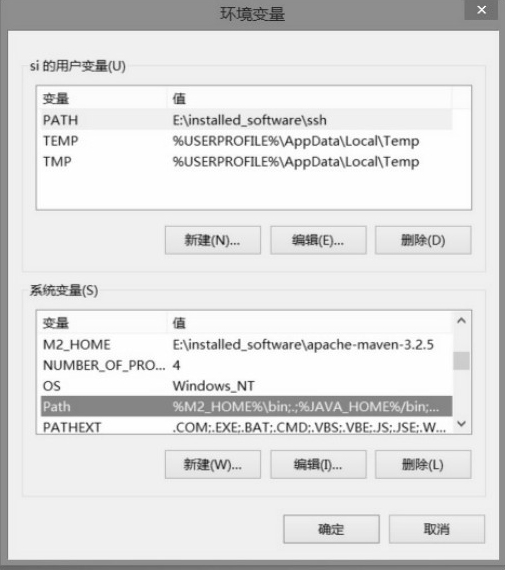Click 编辑(I)... button for system variables
The image size is (505, 570).
click(318, 465)
